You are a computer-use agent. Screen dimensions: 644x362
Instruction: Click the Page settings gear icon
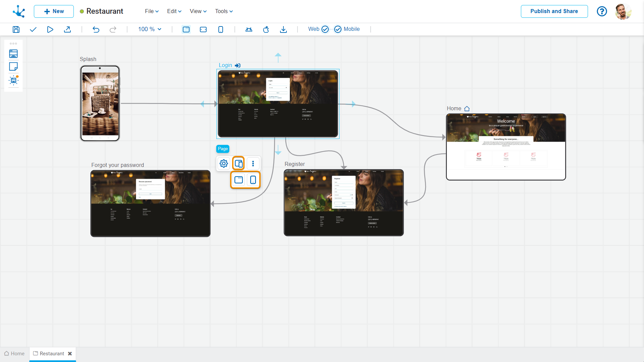click(224, 164)
